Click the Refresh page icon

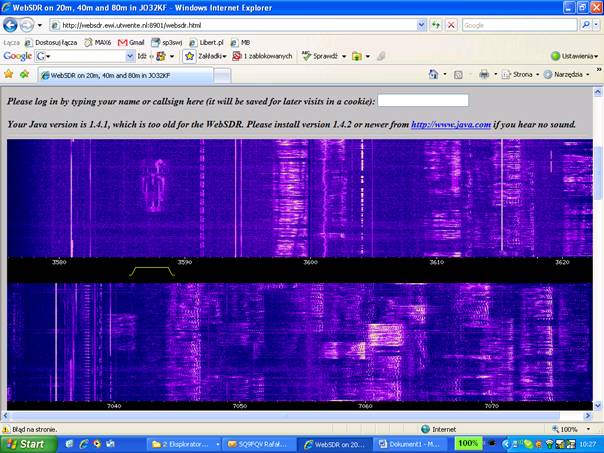pos(434,25)
